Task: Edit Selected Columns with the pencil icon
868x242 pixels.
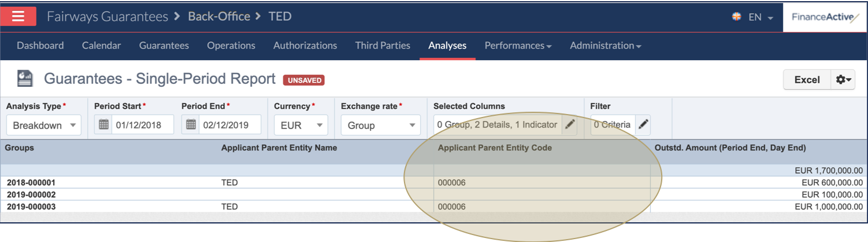Action: (569, 124)
